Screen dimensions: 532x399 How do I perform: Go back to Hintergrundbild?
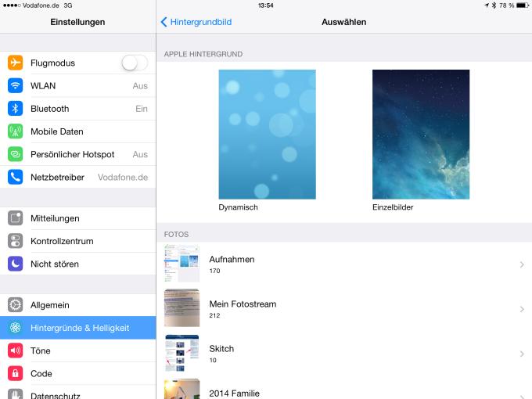tap(196, 22)
